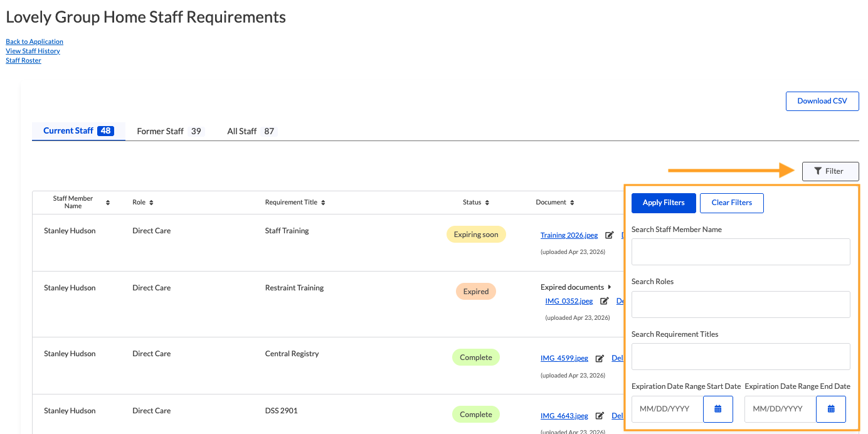The image size is (868, 434).
Task: Select DSS 2901 requirement title cell
Action: 282,411
